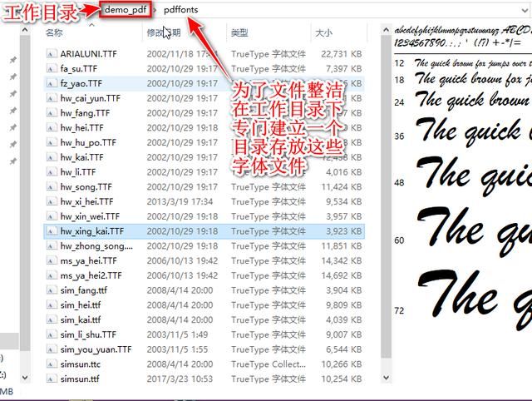Click the fa_su.TTF file icon

(52, 68)
